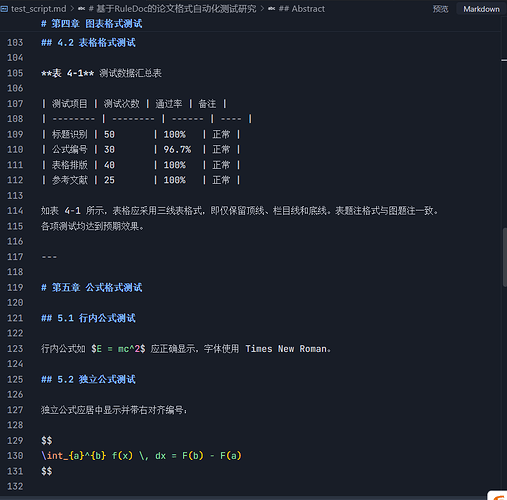Click heading 第五章 公式格式测试

(92, 287)
